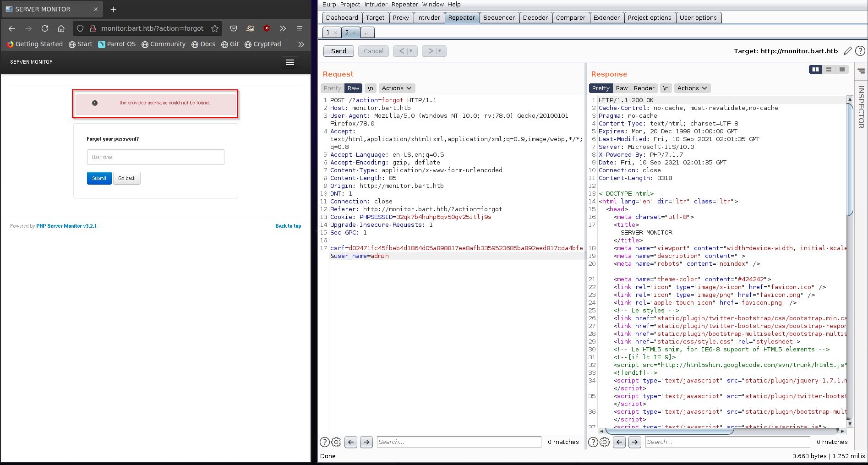This screenshot has width=868, height=465.
Task: Switch request view to Pretty
Action: pos(333,88)
